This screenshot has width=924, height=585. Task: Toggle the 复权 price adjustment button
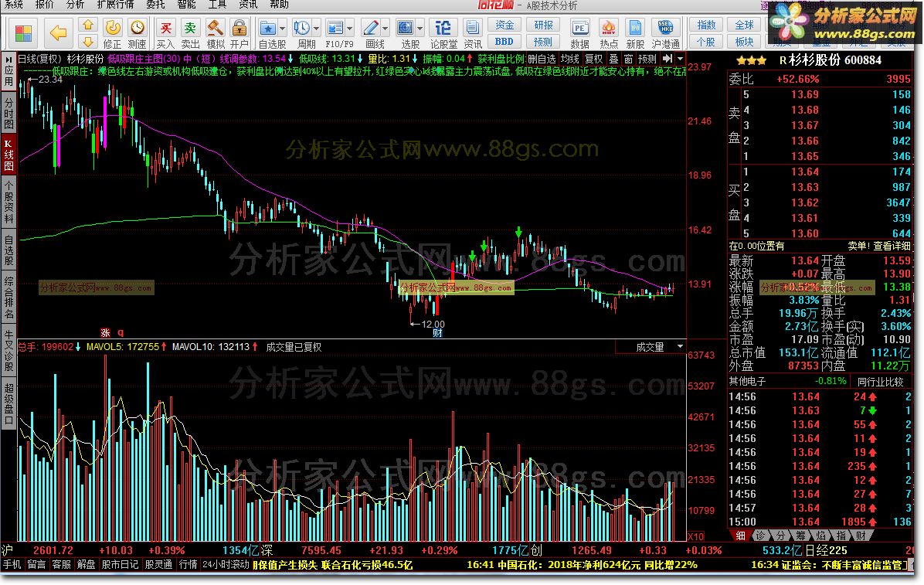593,59
